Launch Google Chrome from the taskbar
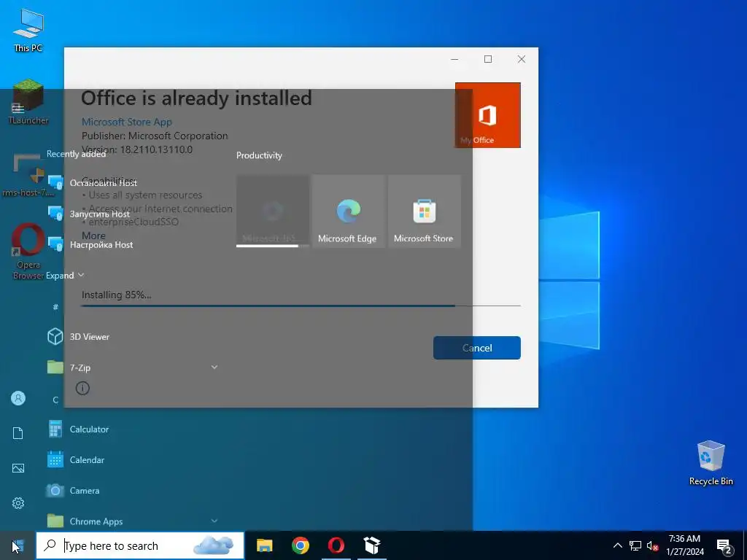Viewport: 747px width, 560px height. pyautogui.click(x=300, y=545)
